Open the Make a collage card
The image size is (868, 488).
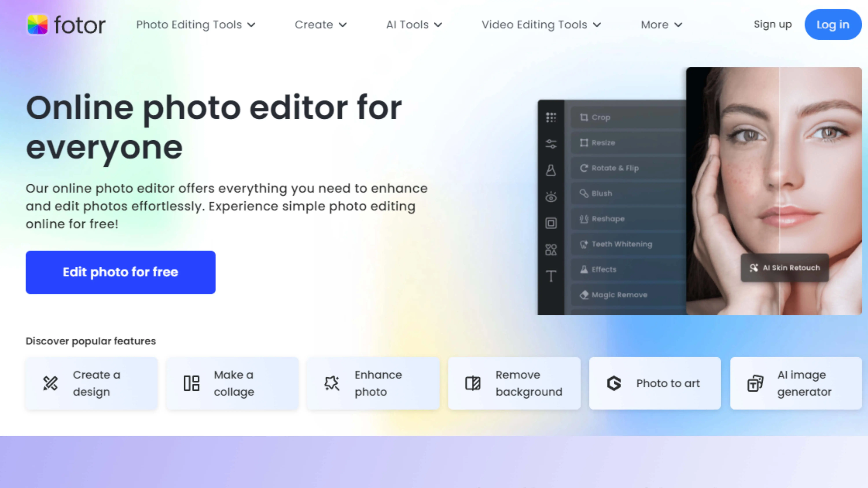[232, 383]
